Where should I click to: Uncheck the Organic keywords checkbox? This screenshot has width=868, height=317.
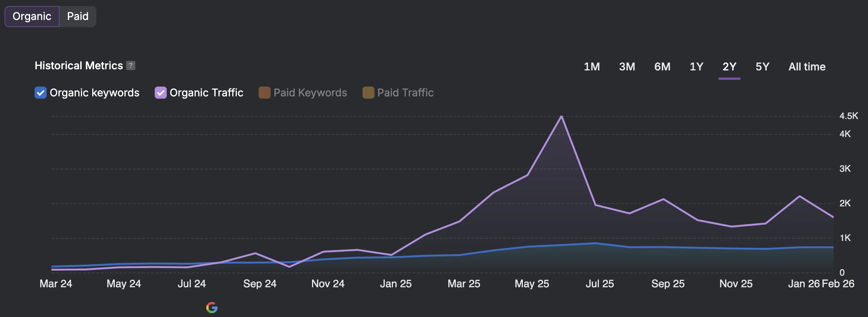point(41,93)
